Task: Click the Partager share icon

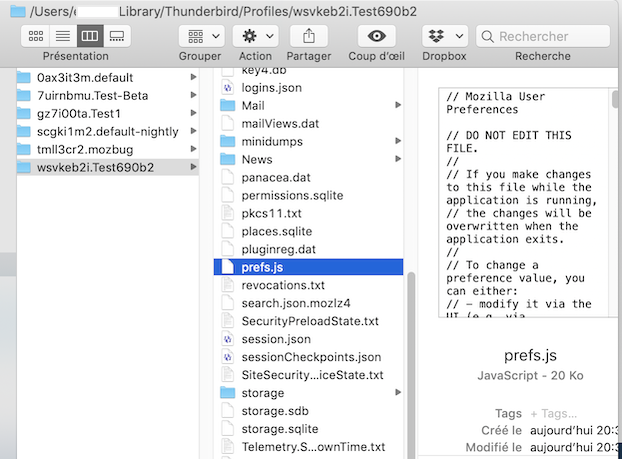Action: tap(309, 36)
